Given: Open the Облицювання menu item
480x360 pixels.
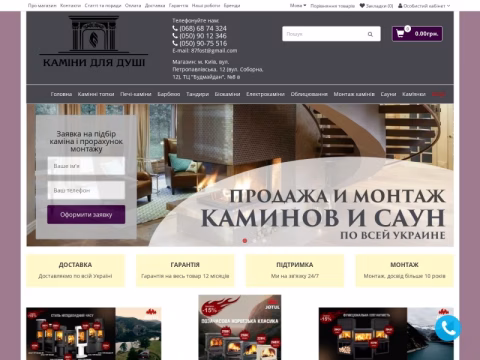Looking at the screenshot, I should pyautogui.click(x=309, y=94).
